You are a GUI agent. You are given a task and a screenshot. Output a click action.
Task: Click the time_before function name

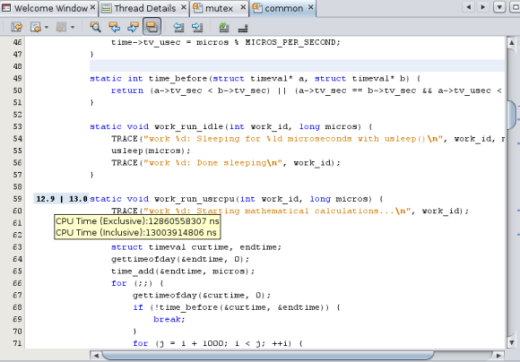tap(178, 79)
